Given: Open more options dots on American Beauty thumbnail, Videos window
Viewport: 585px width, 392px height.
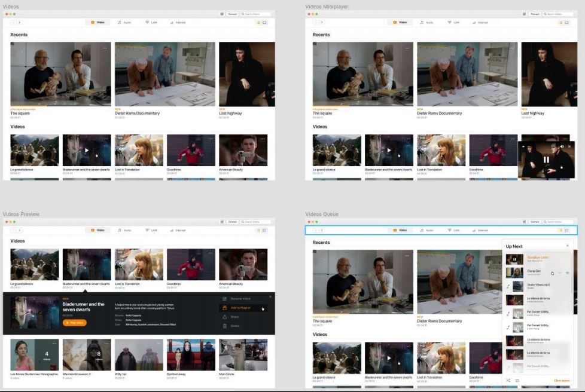Looking at the screenshot, I should click(x=263, y=139).
